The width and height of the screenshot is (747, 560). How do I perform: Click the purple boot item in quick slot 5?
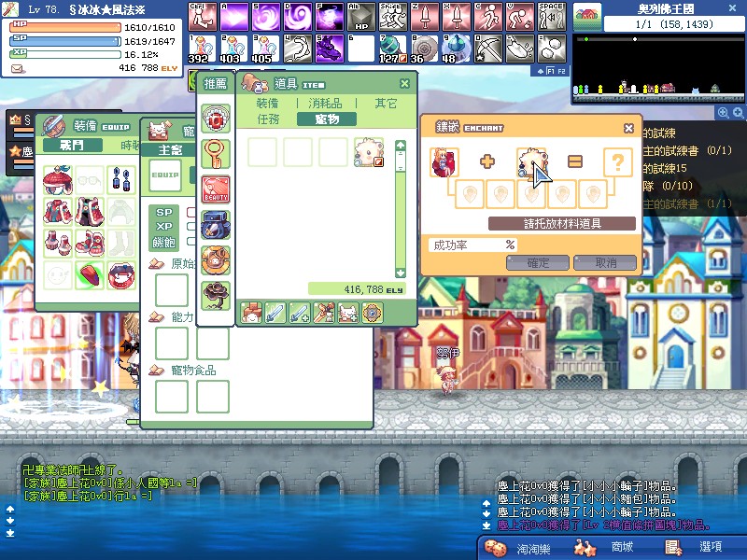(330, 49)
